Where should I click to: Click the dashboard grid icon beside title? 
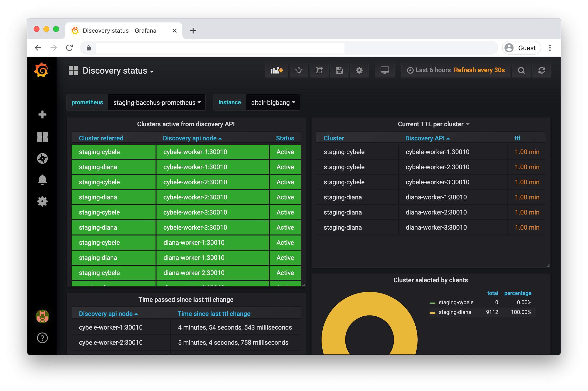[x=73, y=70]
